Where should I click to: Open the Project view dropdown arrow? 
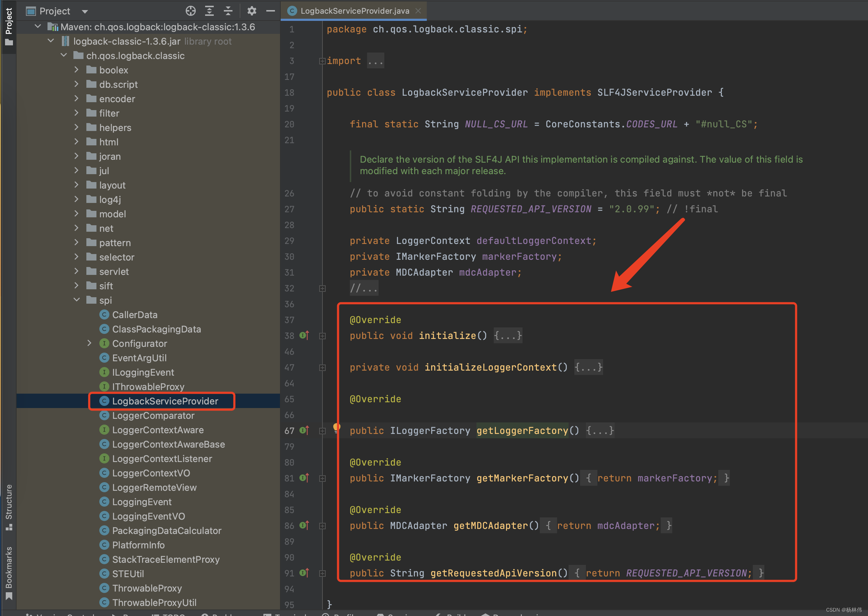[85, 12]
